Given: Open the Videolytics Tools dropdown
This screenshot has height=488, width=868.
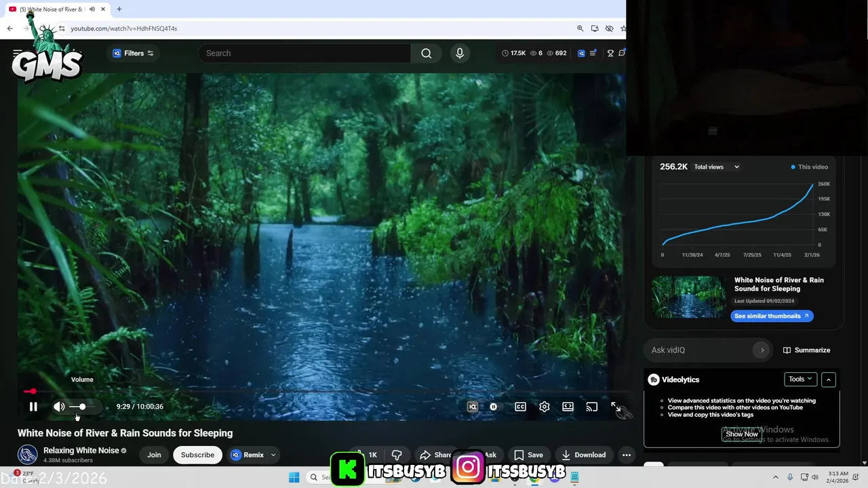Looking at the screenshot, I should click(x=800, y=380).
